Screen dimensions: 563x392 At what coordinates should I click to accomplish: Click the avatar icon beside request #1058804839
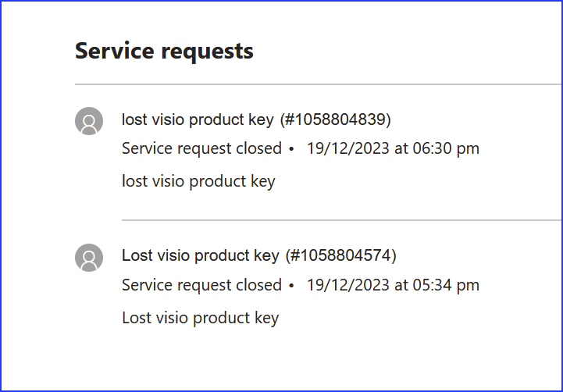89,121
